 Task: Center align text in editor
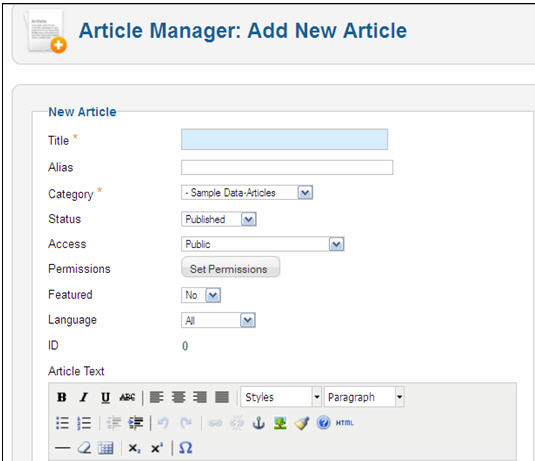(178, 397)
